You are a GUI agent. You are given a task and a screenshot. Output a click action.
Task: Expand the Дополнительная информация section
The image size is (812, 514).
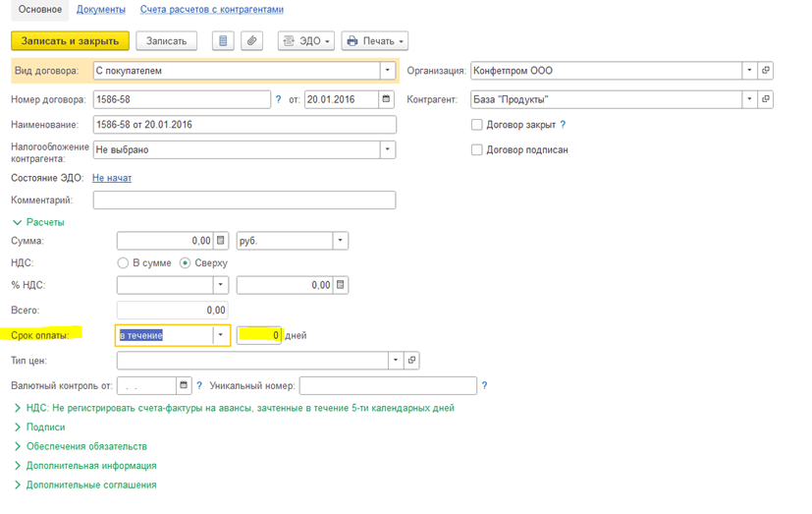tap(84, 466)
